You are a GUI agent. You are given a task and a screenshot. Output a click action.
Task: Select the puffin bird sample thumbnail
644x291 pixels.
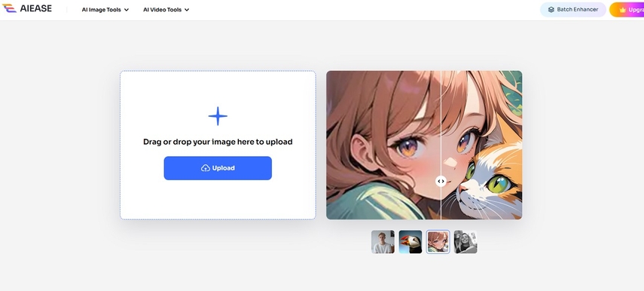coord(411,242)
